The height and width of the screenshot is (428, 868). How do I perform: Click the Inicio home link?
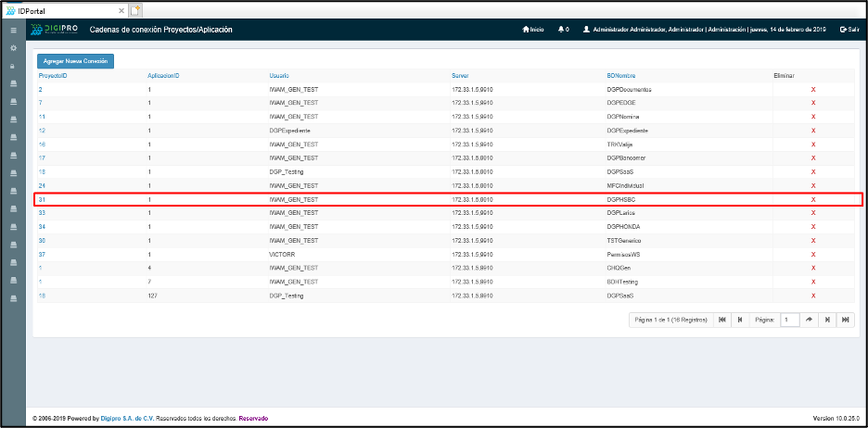point(533,30)
